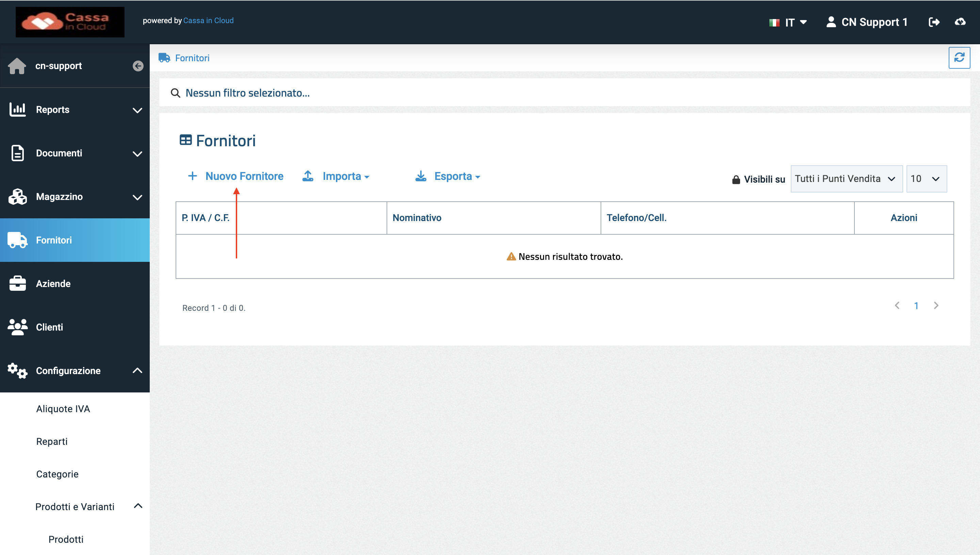Click the logout arrow icon
The image size is (980, 555).
[x=934, y=22]
